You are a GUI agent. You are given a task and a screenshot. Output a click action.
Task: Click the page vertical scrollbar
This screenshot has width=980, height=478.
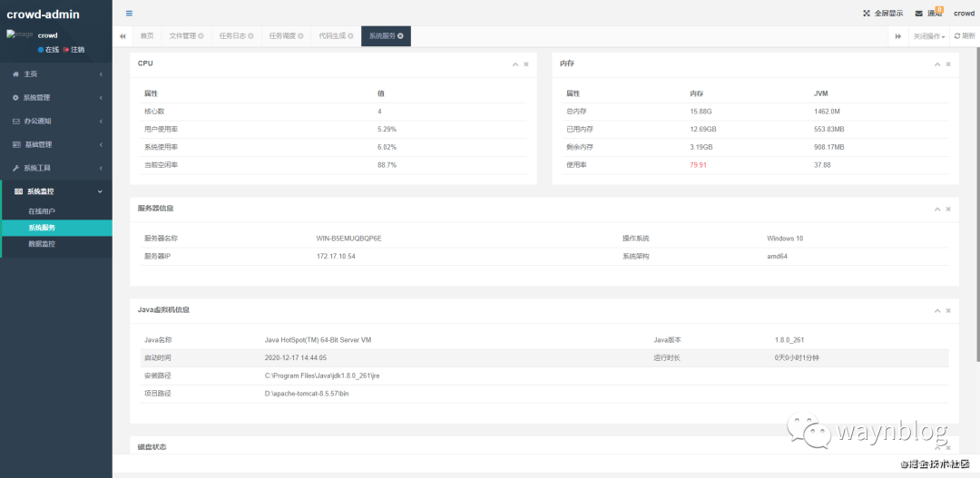pos(977,203)
